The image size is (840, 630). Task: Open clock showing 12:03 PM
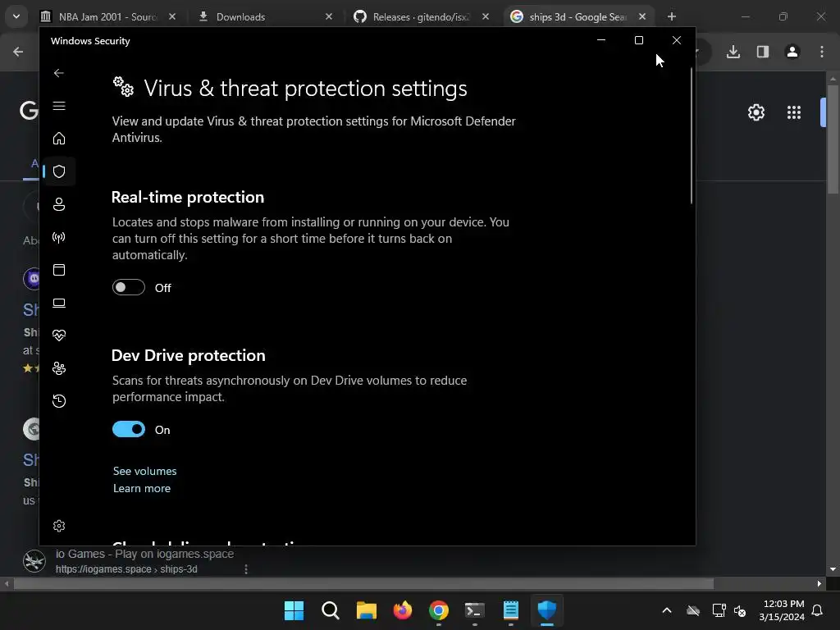782,610
